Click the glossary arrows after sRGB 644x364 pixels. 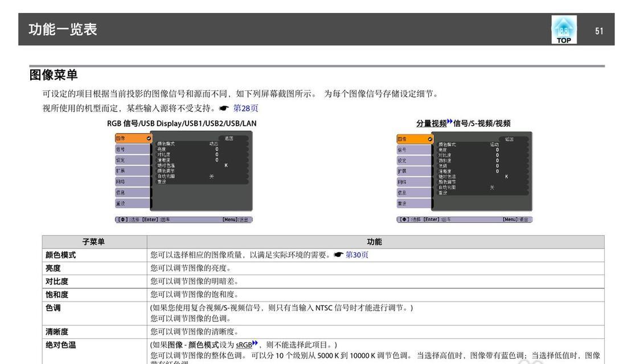255,343
